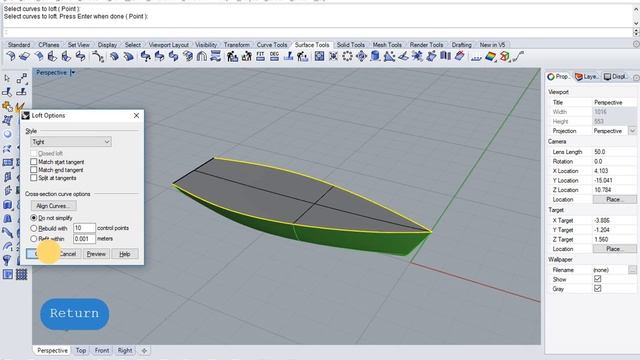Open the Projection dropdown arrow
The image size is (640, 360).
click(x=632, y=131)
